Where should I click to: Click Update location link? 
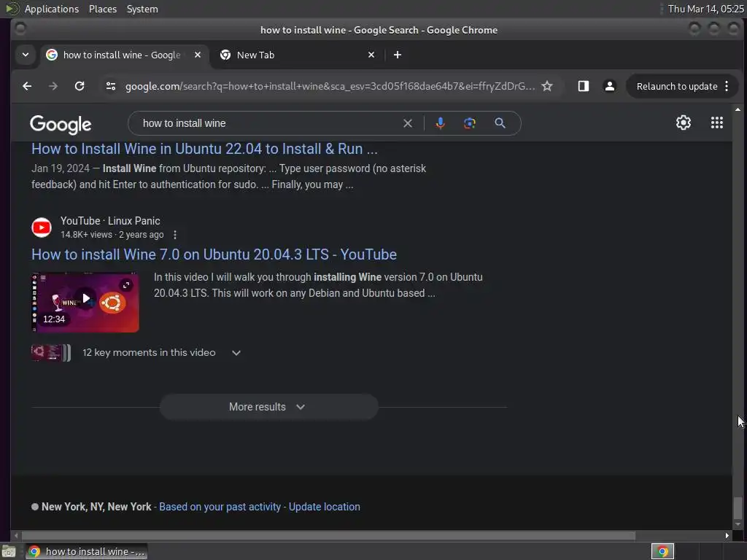[325, 507]
